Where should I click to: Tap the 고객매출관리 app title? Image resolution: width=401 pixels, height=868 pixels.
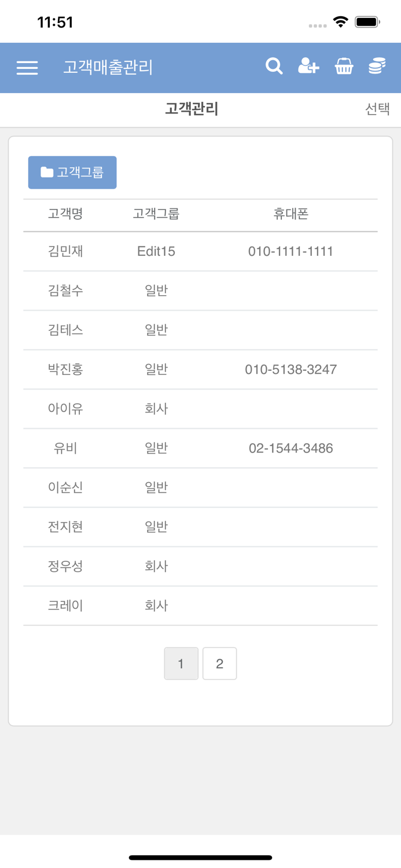pyautogui.click(x=107, y=68)
